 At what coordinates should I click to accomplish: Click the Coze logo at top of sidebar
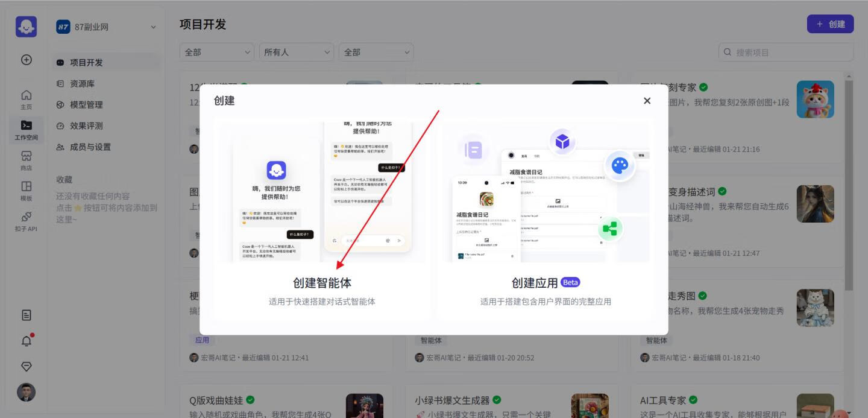(27, 27)
